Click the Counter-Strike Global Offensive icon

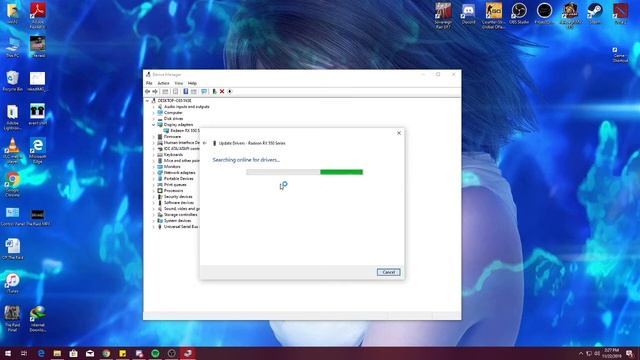coord(493,16)
